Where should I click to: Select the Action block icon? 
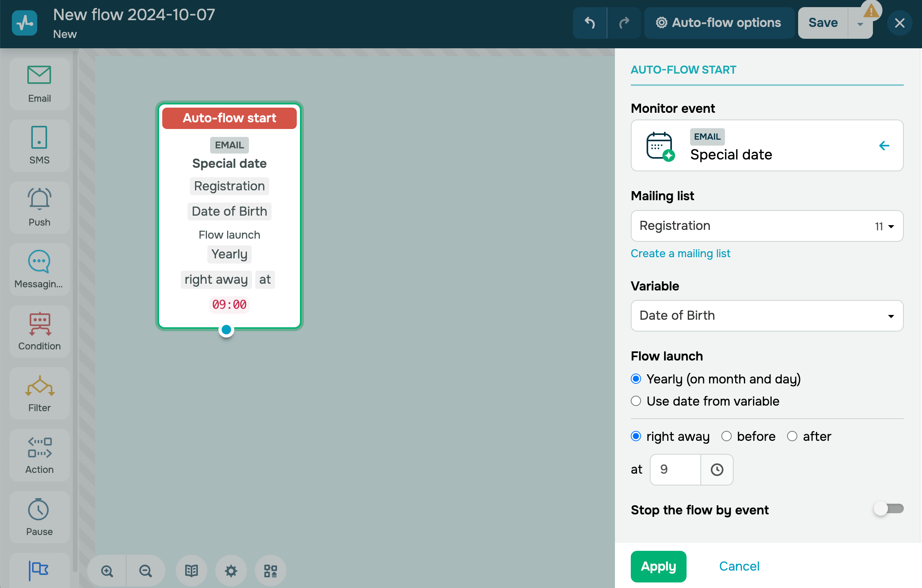[39, 455]
